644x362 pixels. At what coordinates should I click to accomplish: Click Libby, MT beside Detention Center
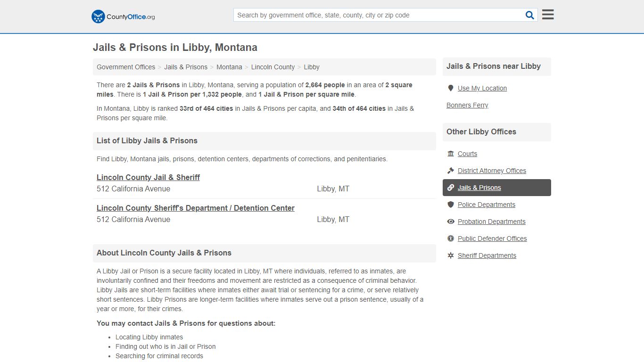(x=333, y=220)
